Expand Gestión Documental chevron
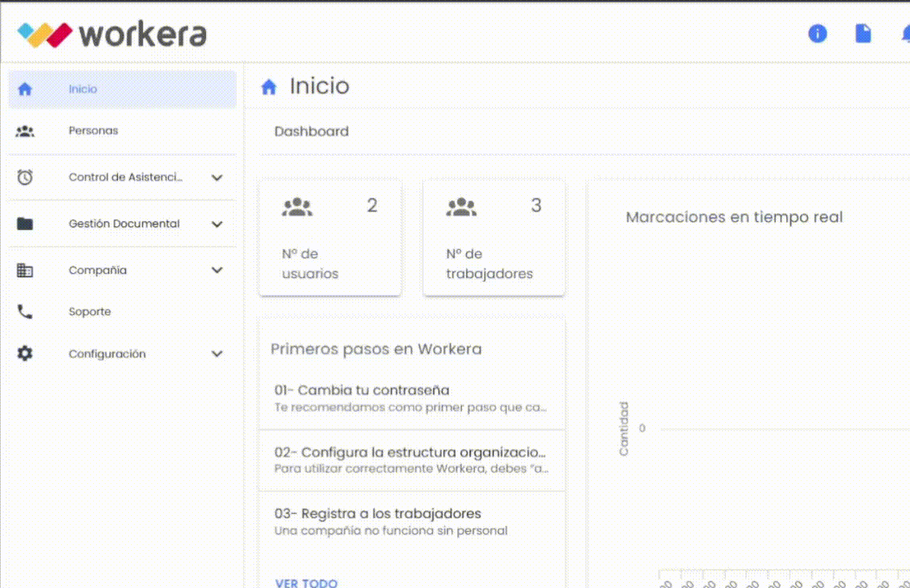The height and width of the screenshot is (588, 910). tap(217, 224)
